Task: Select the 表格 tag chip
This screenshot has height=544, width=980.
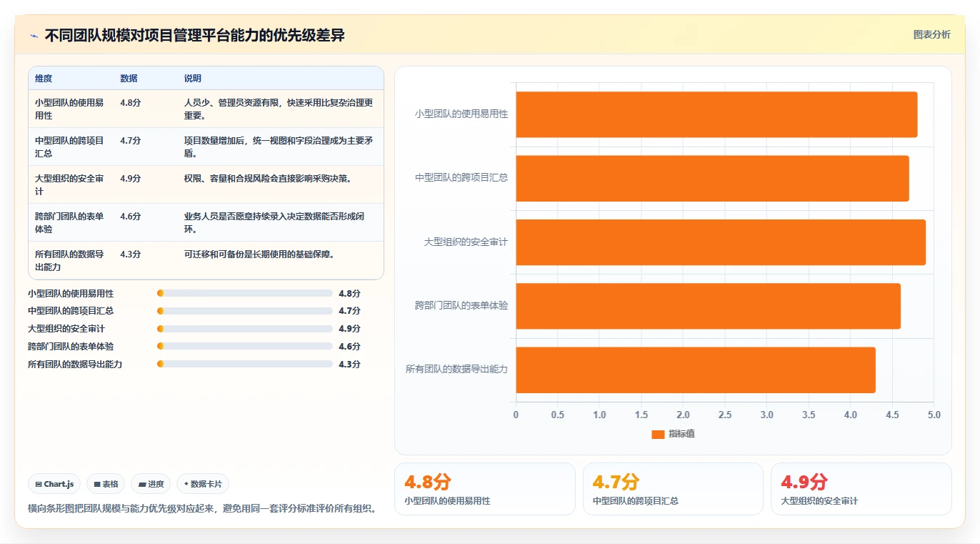Action: [x=106, y=484]
